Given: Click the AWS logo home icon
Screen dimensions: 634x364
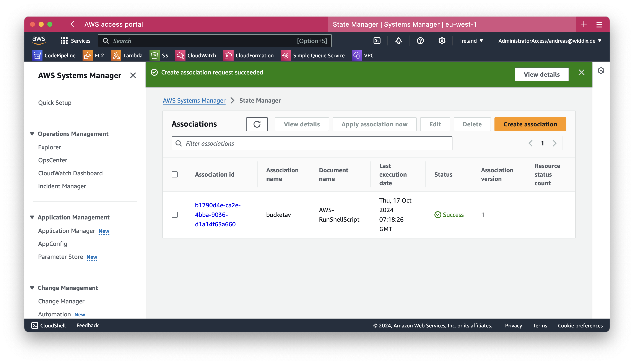Looking at the screenshot, I should tap(39, 40).
